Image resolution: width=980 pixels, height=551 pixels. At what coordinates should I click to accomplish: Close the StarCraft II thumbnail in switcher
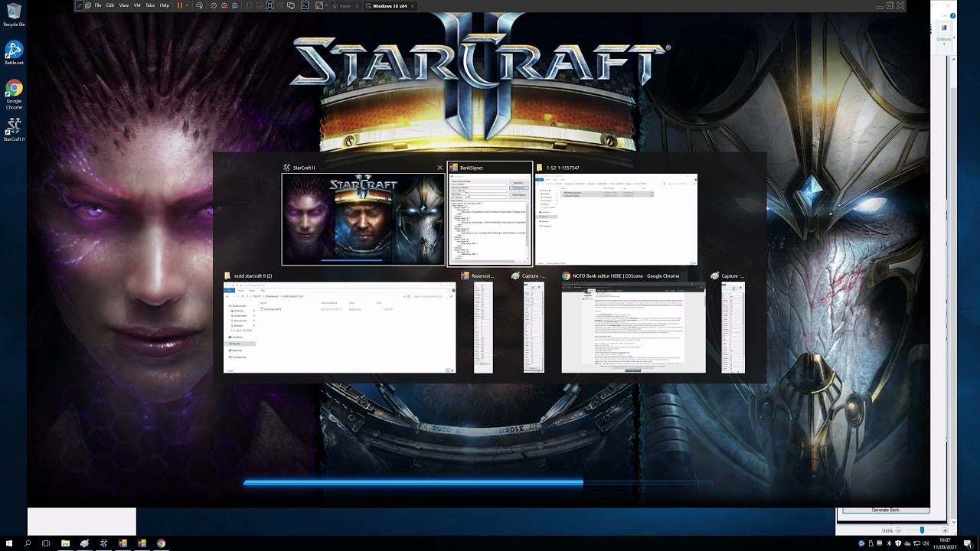pyautogui.click(x=439, y=167)
